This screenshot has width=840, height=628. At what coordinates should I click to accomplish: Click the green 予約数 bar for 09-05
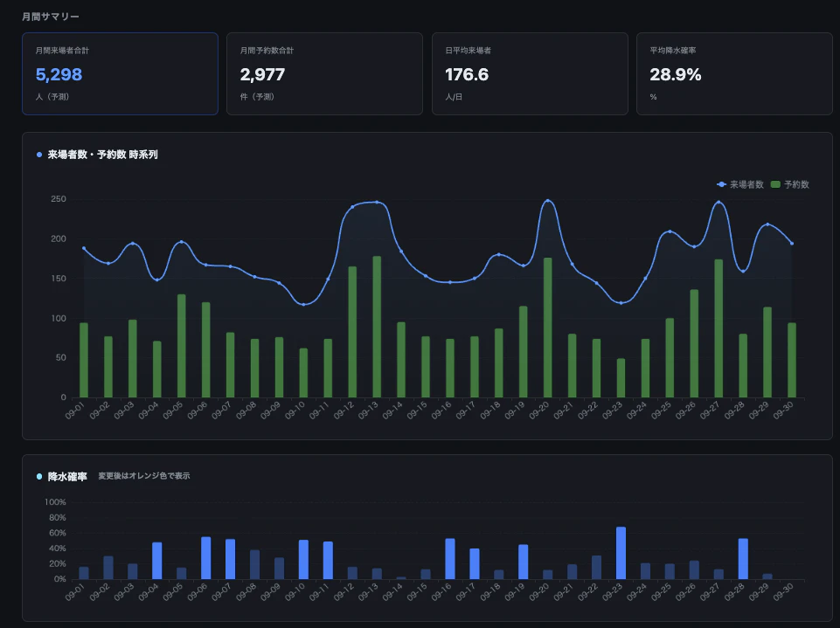[182, 346]
